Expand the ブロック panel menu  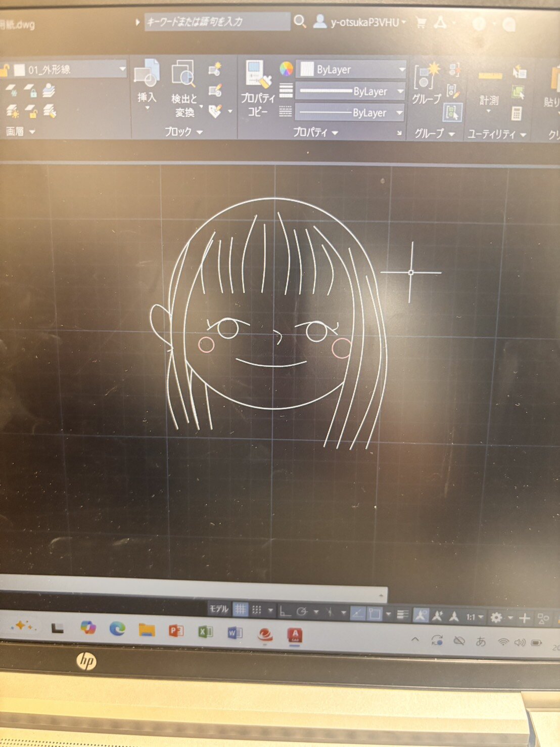[183, 132]
